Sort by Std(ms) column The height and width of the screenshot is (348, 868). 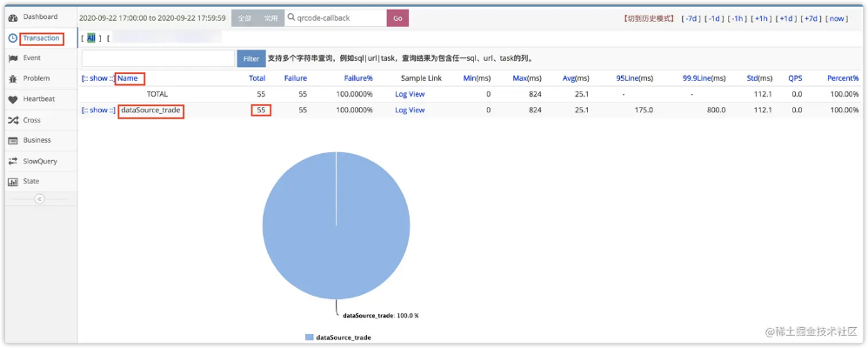point(759,78)
